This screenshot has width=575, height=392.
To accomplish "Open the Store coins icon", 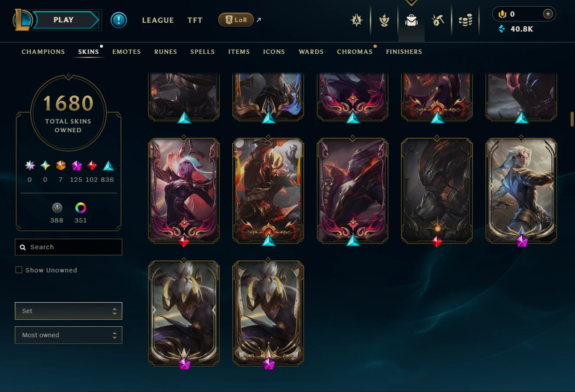I will [465, 20].
